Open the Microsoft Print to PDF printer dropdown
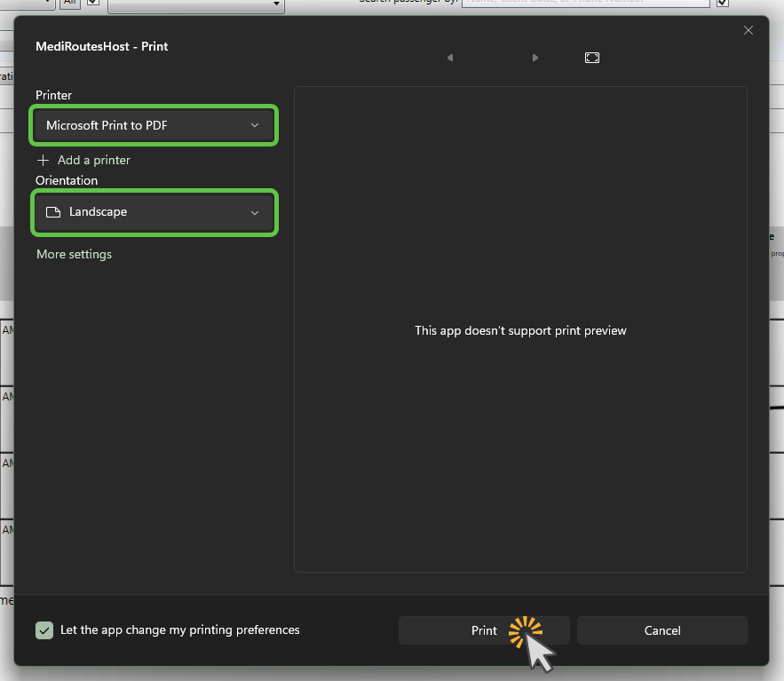 (x=154, y=125)
